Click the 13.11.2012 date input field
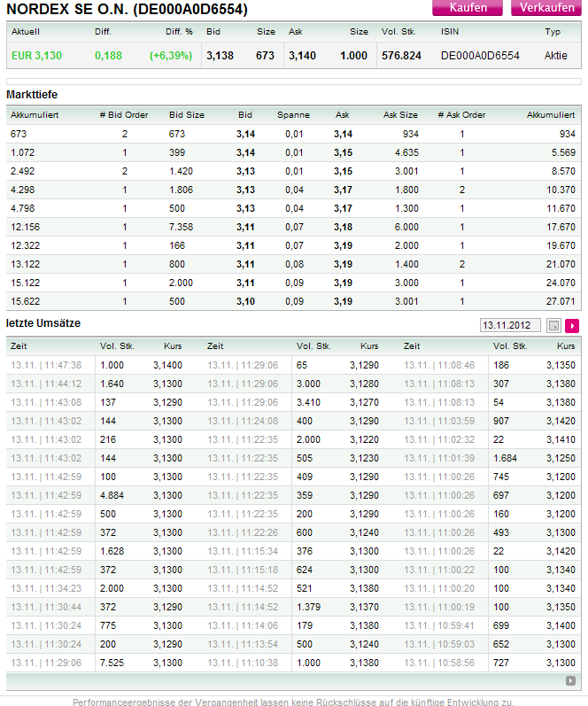Viewport: 588px width, 706px height. 512,325
